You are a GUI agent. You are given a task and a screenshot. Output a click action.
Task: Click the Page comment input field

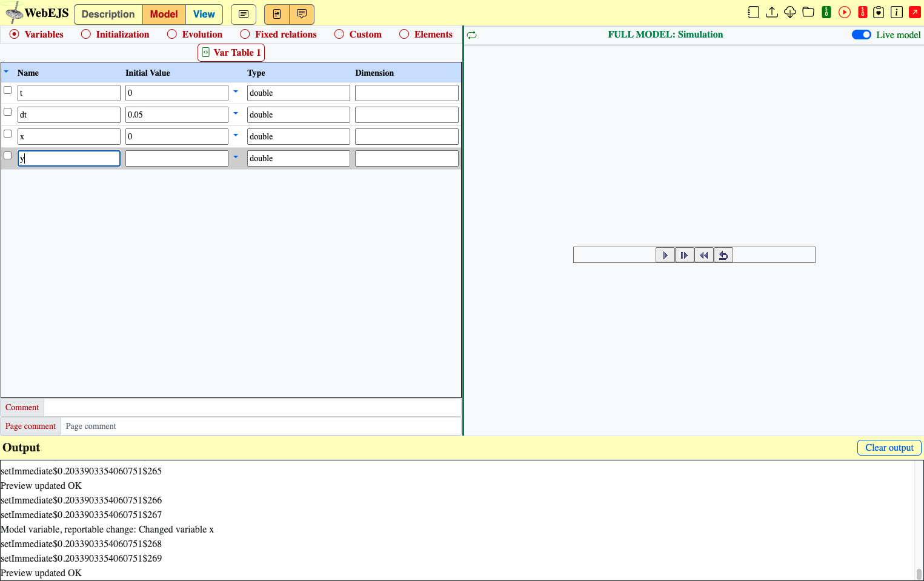click(261, 427)
